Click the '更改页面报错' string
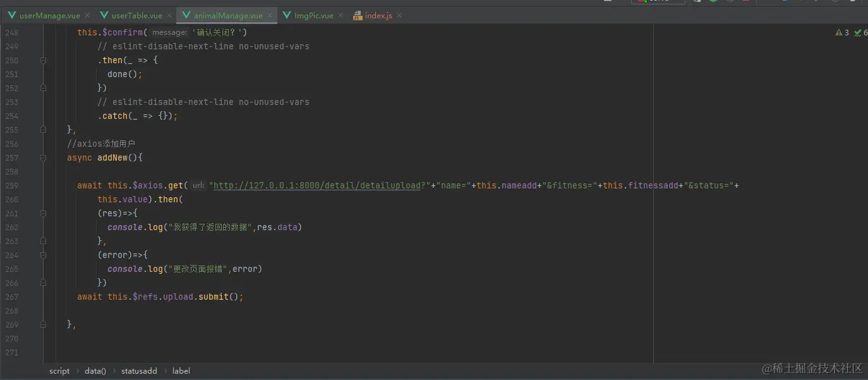Viewport: 868px width, 380px height. (x=199, y=269)
